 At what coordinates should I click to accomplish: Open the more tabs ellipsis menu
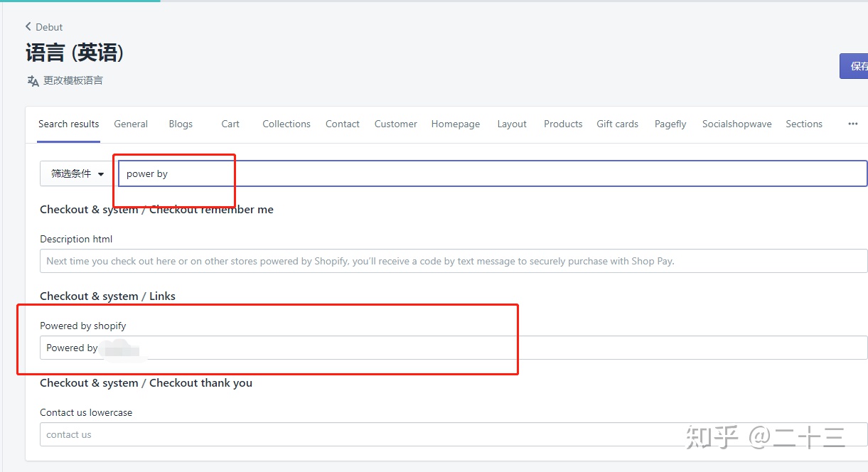[x=852, y=124]
